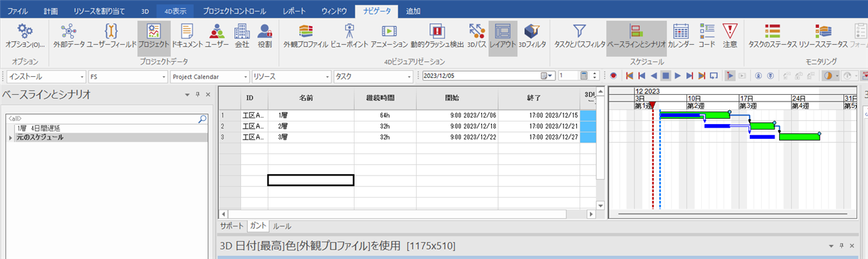
Task: Click the step value field showing 1
Action: click(x=568, y=76)
